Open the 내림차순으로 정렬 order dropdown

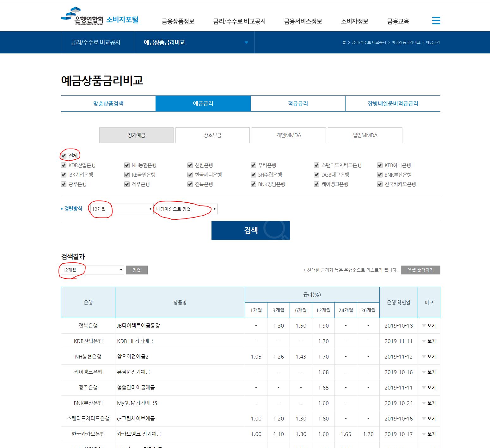[186, 209]
